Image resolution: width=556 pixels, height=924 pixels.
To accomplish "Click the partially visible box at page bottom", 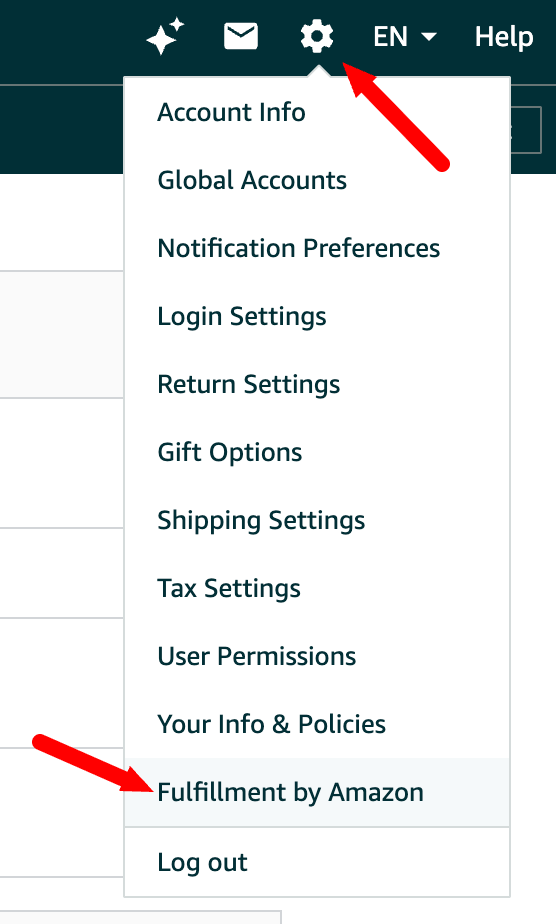I will [140, 917].
